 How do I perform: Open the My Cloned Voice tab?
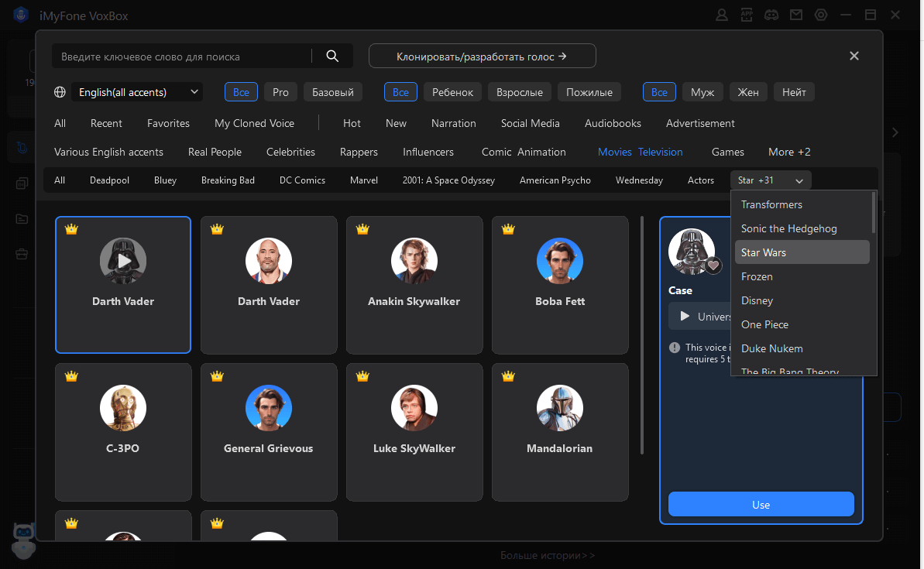(x=255, y=123)
